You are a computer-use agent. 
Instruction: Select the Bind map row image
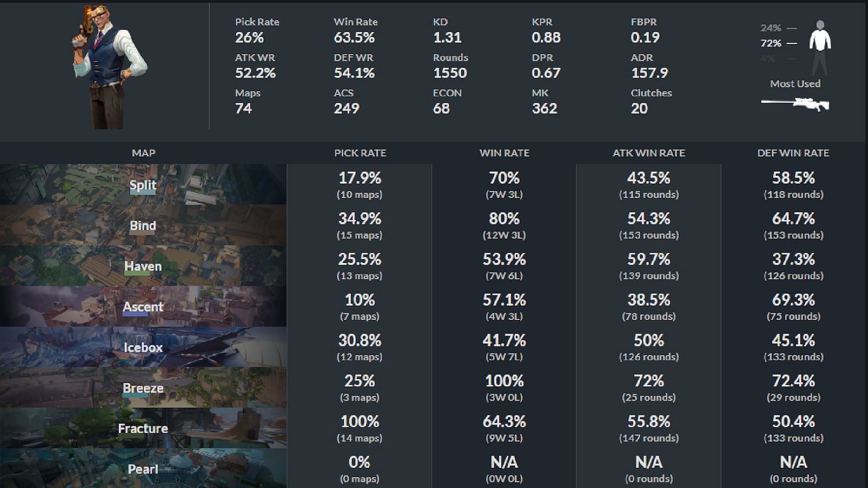[x=143, y=226]
